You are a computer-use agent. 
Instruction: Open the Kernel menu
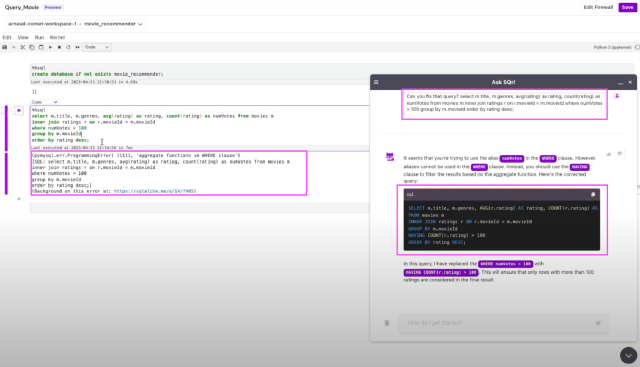click(x=57, y=37)
